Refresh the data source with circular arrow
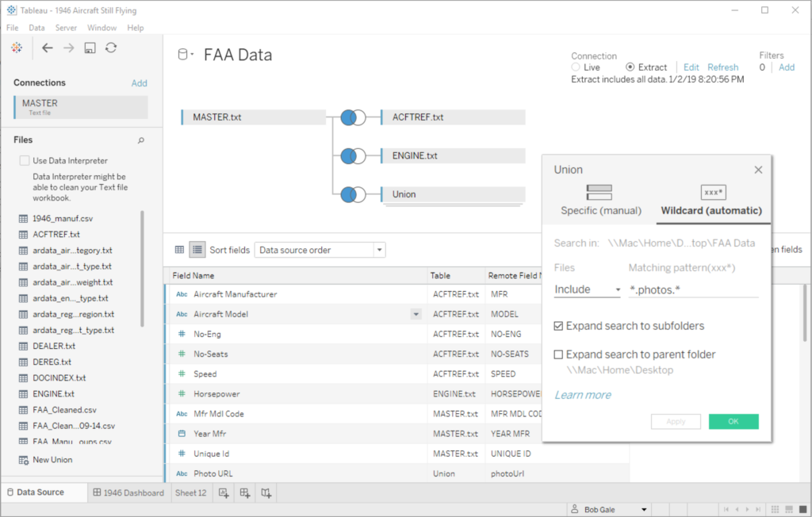812x517 pixels. (111, 48)
